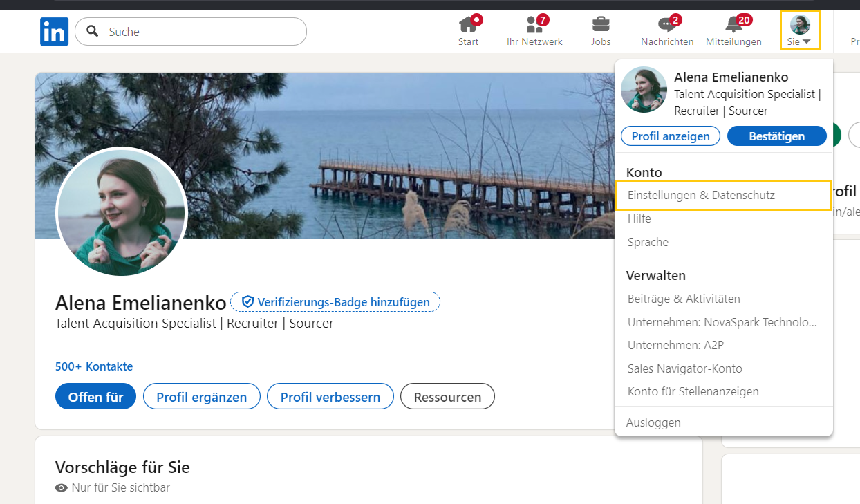Open Nachrichten messages icon
This screenshot has height=504, width=860.
(667, 26)
